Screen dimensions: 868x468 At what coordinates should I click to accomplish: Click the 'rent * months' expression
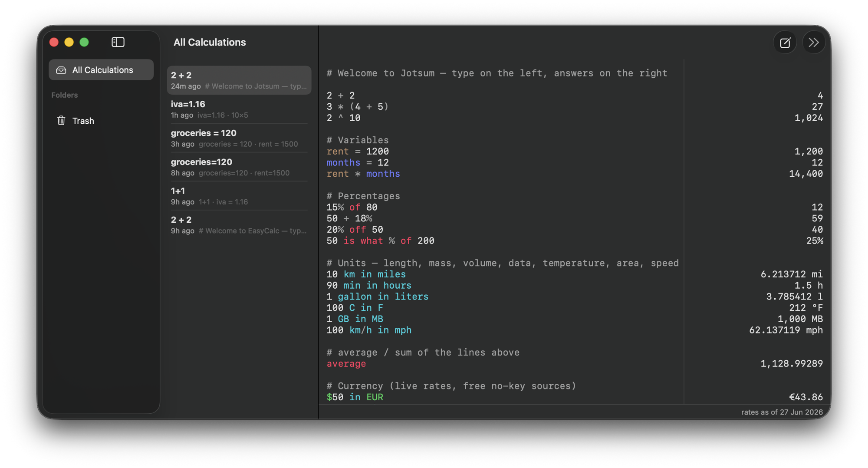coord(363,174)
